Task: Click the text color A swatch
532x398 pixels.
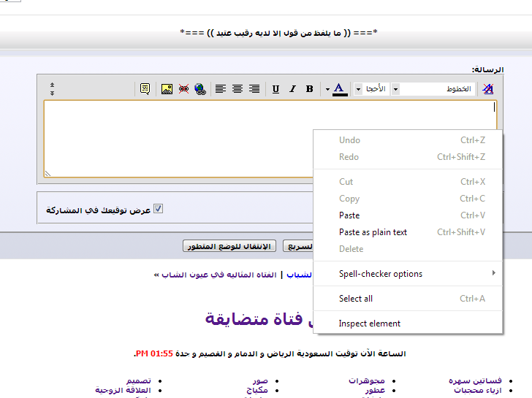Action: (x=340, y=89)
